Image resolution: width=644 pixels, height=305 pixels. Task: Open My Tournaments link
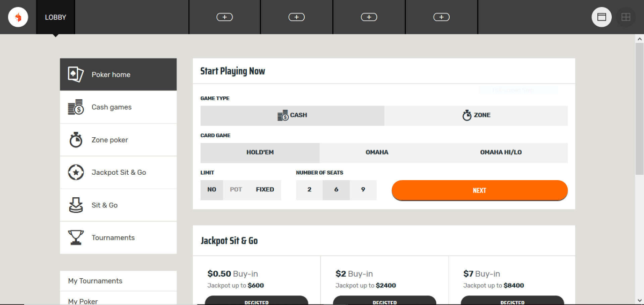pos(95,281)
